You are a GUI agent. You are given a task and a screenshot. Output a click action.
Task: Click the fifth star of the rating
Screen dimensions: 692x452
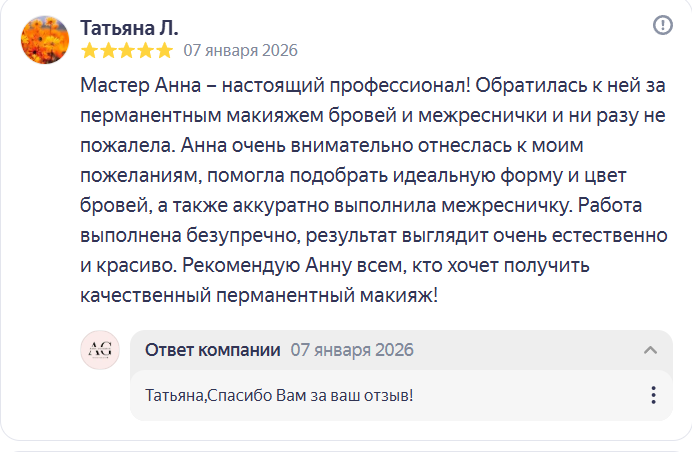[163, 50]
